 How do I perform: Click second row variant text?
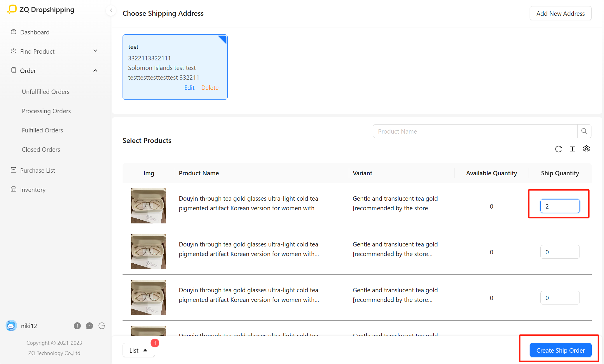coord(395,249)
